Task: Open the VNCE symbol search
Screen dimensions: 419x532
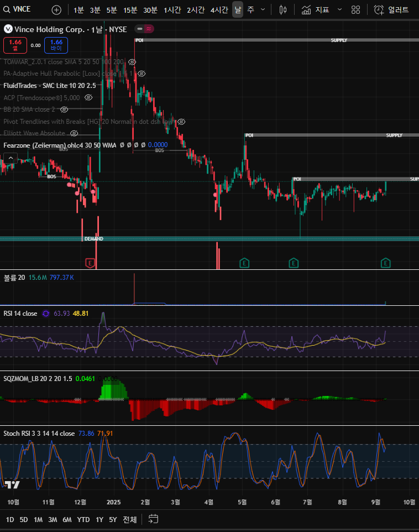Action: 17,9
